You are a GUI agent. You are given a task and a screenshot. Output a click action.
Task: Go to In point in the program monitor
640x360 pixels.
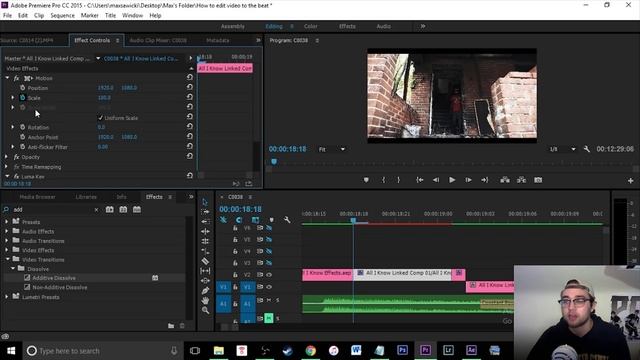click(420, 180)
